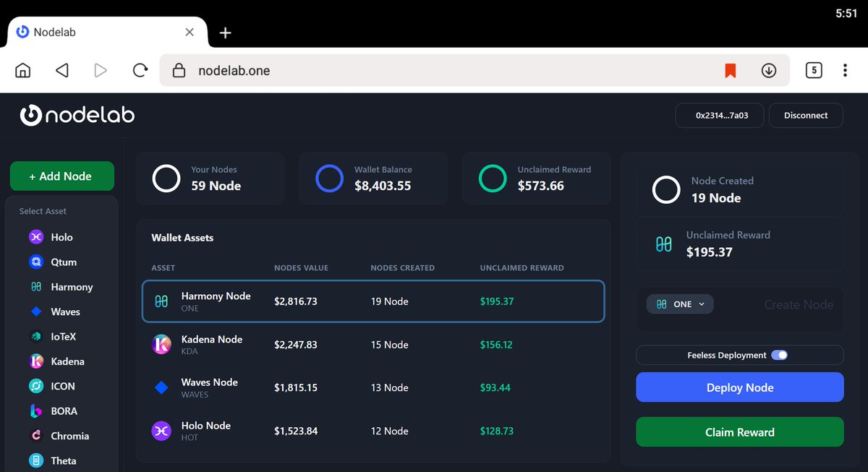Close the Nodelab browser tab

pyautogui.click(x=190, y=32)
